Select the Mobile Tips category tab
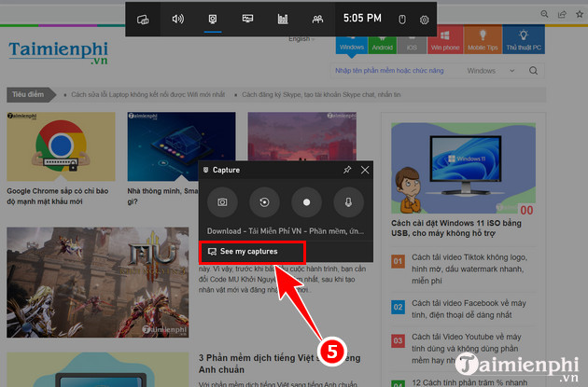Image resolution: width=588 pixels, height=387 pixels. click(483, 40)
